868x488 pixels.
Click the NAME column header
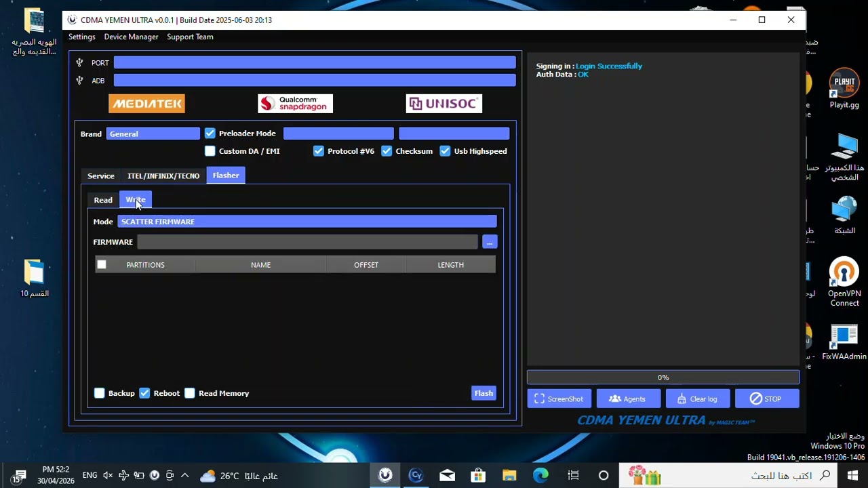point(260,265)
